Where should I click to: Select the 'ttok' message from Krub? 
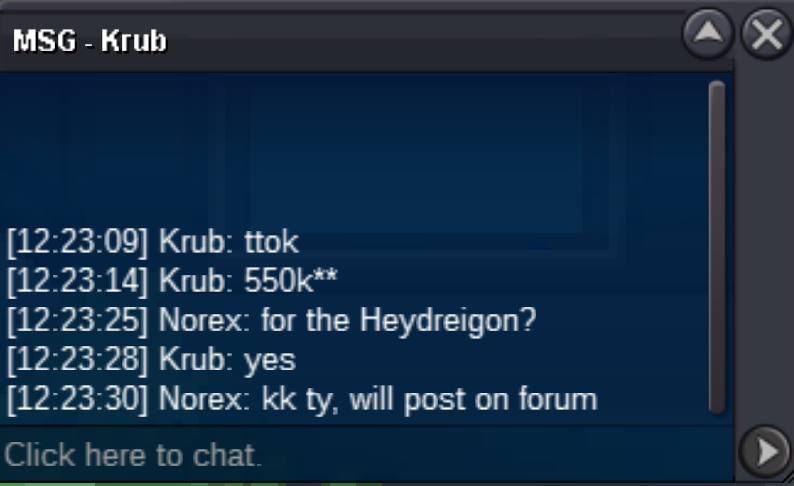click(271, 241)
